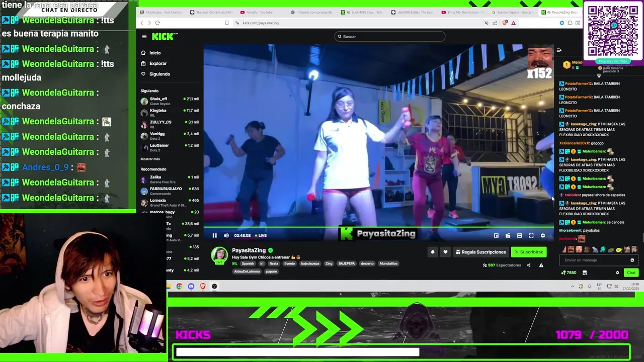Screen dimensions: 644x362
Task: Select the fiesta tag
Action: 274,263
